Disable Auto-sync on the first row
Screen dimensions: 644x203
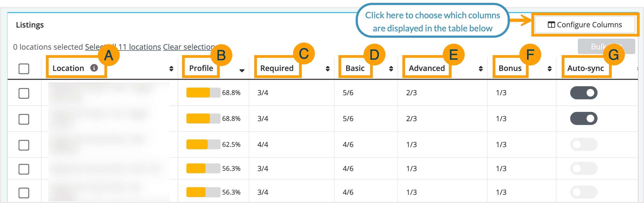tap(584, 93)
